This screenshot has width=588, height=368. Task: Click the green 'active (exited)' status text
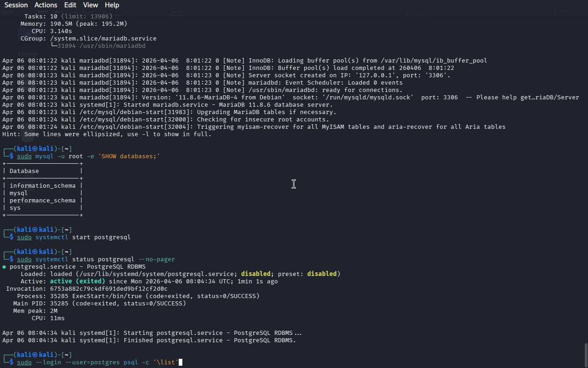coord(77,282)
